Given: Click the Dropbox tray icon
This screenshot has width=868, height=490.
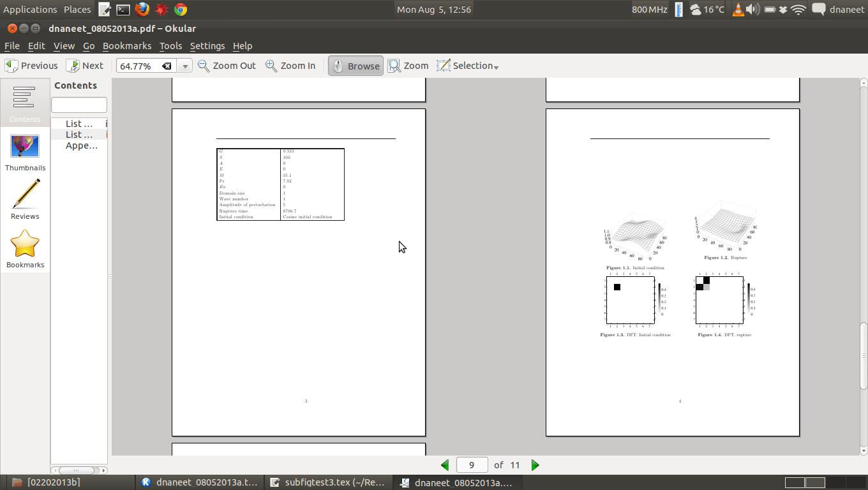Looking at the screenshot, I should (x=783, y=10).
